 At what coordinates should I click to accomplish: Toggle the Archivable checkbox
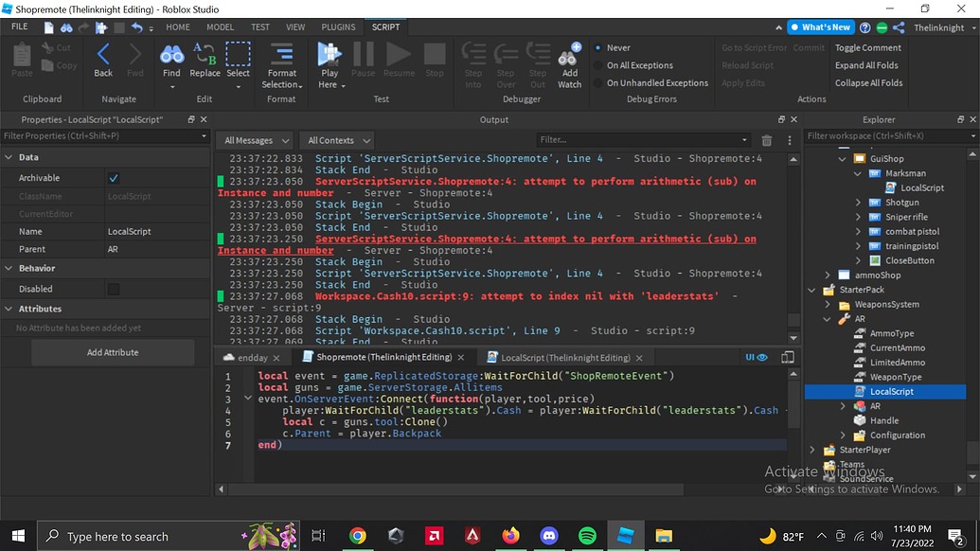point(113,178)
